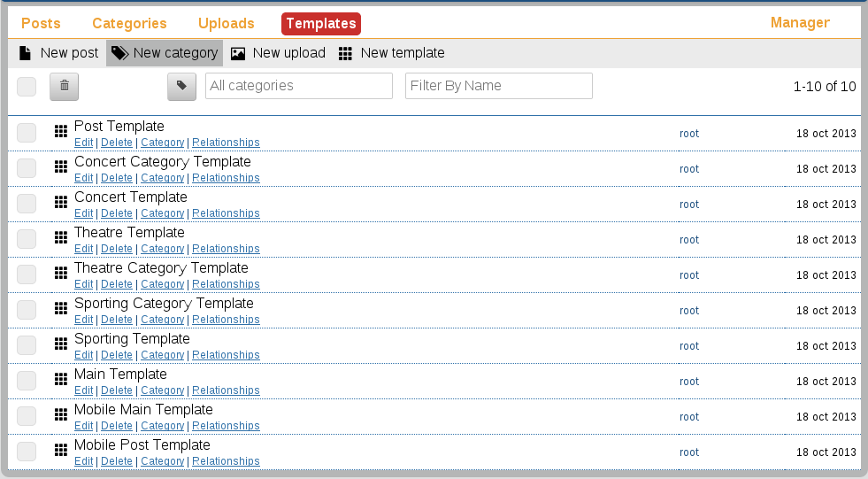
Task: Open the Manager menu
Action: click(800, 23)
